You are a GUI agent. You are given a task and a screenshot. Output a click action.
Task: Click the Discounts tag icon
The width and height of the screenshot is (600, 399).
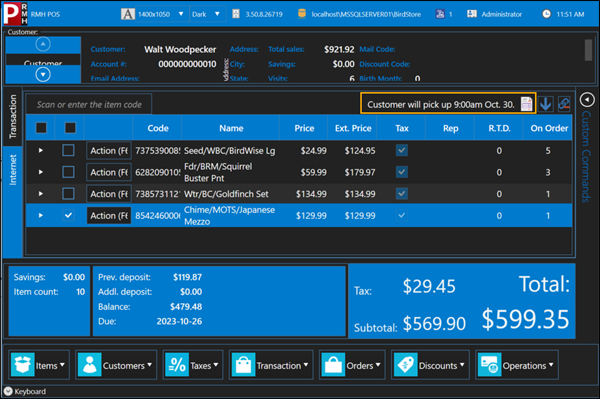click(x=405, y=365)
